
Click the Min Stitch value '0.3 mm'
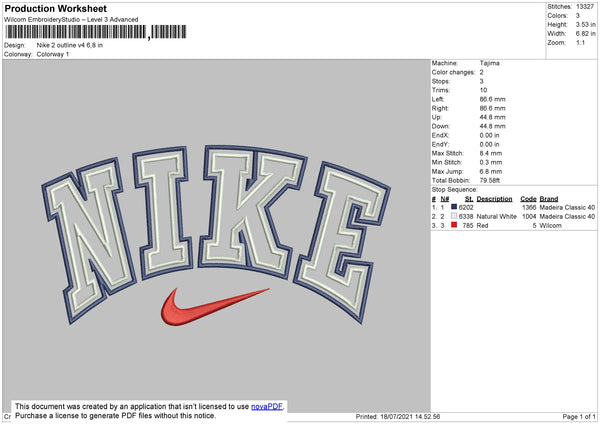point(491,162)
